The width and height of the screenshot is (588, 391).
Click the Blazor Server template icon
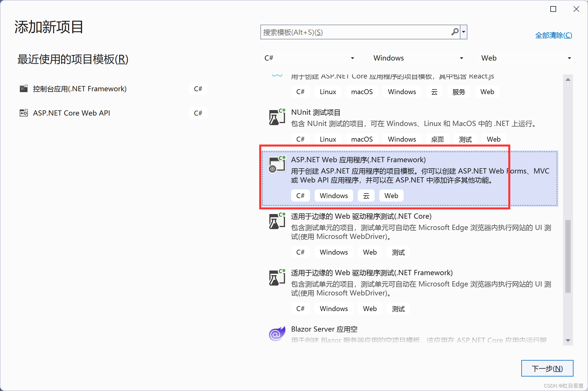(277, 334)
